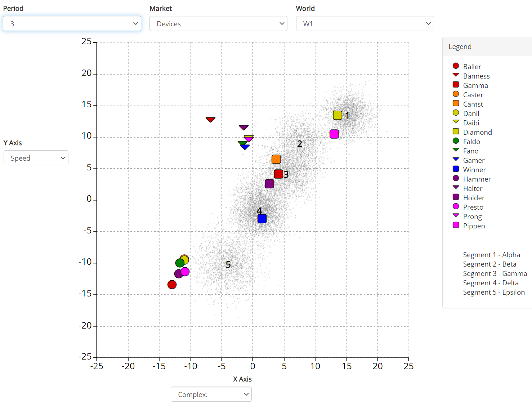The width and height of the screenshot is (532, 406).
Task: Click the Diamond legend label text
Action: (x=477, y=132)
